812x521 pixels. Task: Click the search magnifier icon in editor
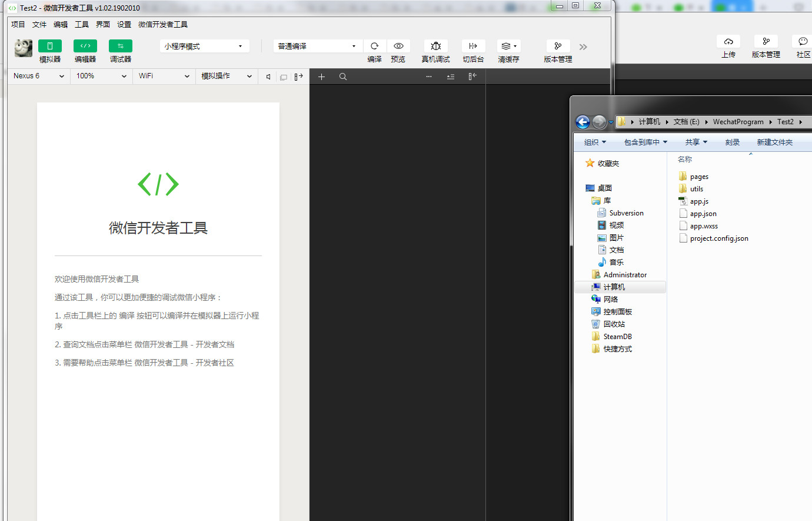(x=343, y=77)
